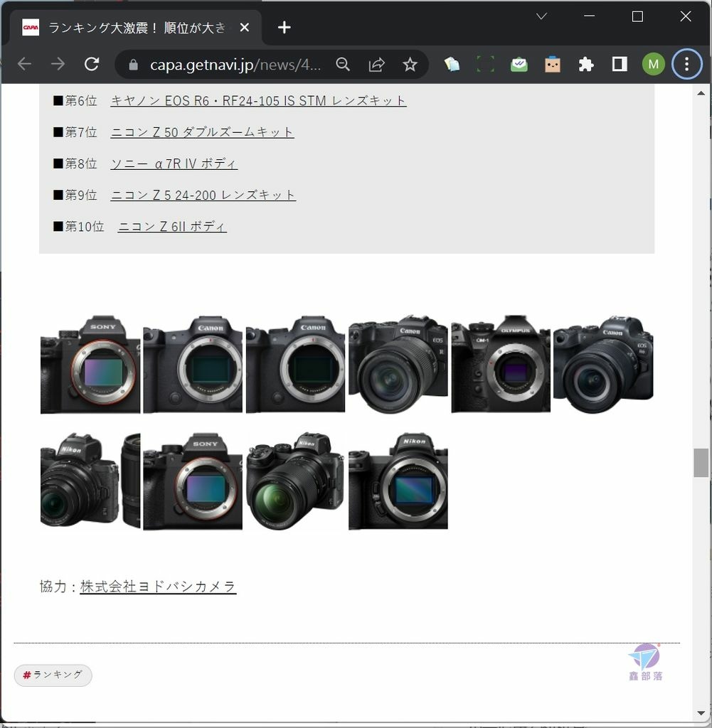
Task: Open first Sony body thumbnail in top row
Action: [90, 363]
